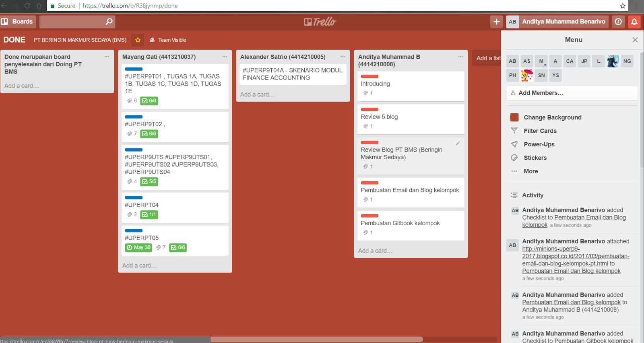Click the search magnifier icon
Screen dimensions: 644x343
click(109, 22)
